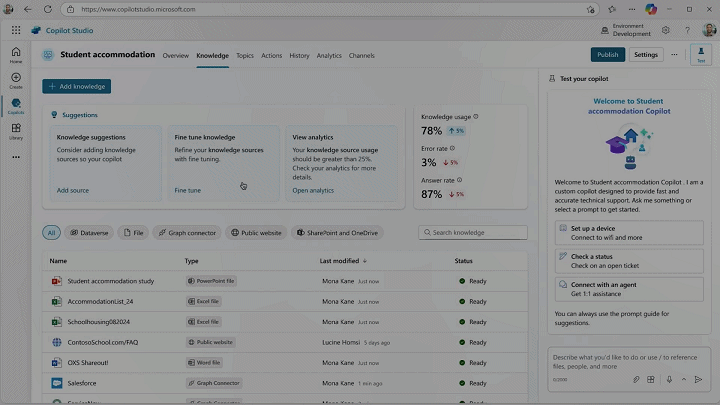Click the Knowledge usage info icon
This screenshot has height=405, width=720.
click(475, 117)
